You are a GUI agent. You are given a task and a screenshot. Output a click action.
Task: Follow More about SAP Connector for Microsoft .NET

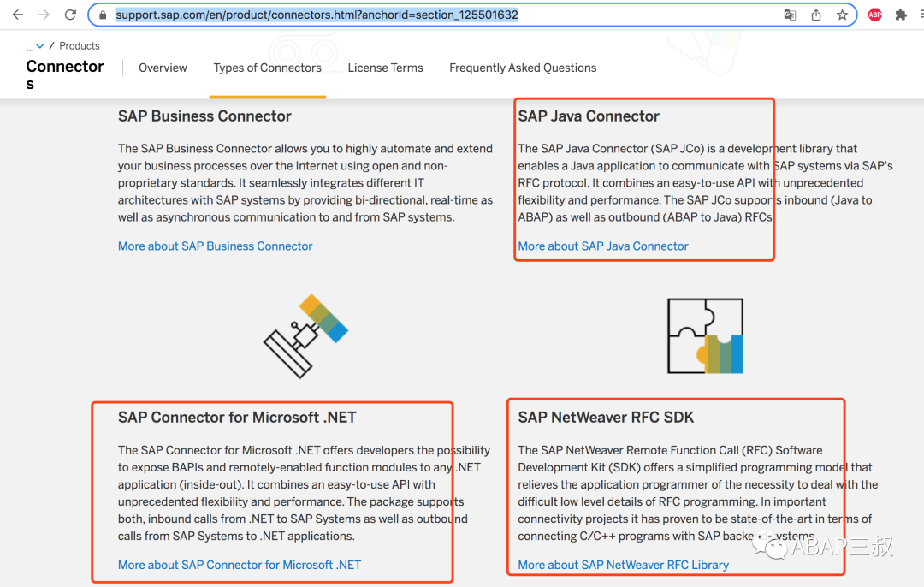pyautogui.click(x=240, y=565)
